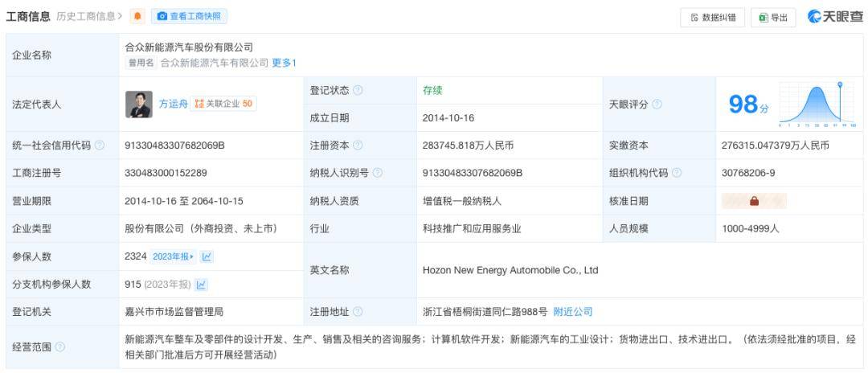Click help icon beside 组织机构代码
Image resolution: width=868 pixels, height=373 pixels.
[x=677, y=173]
